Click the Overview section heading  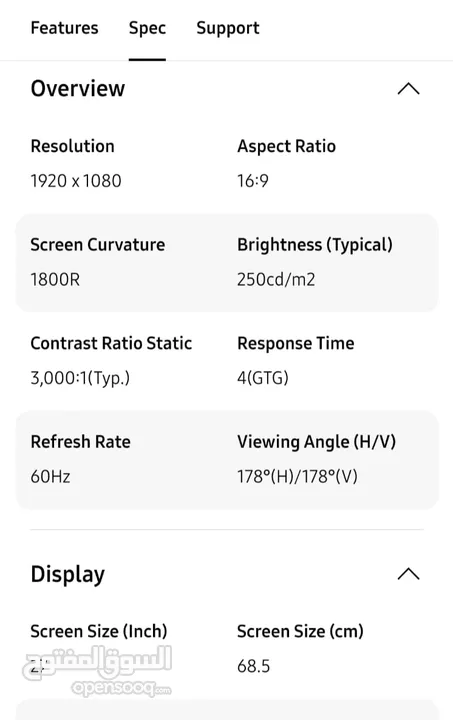78,89
